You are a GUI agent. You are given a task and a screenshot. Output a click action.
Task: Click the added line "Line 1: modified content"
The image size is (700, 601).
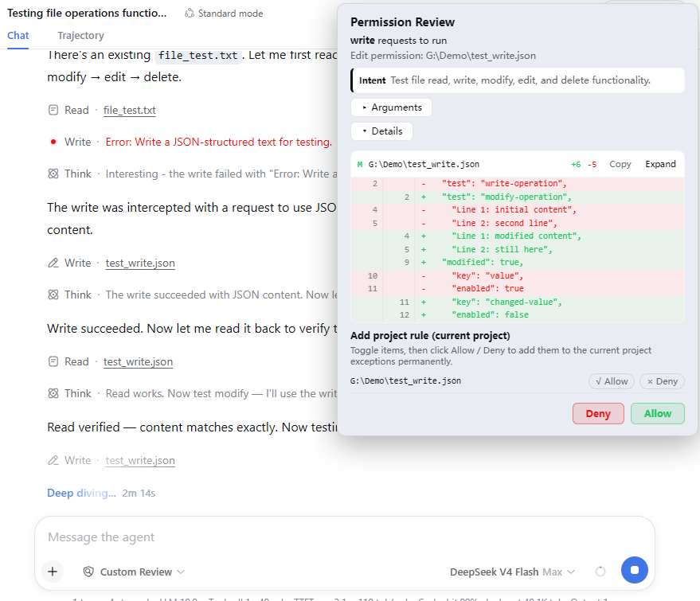point(516,236)
